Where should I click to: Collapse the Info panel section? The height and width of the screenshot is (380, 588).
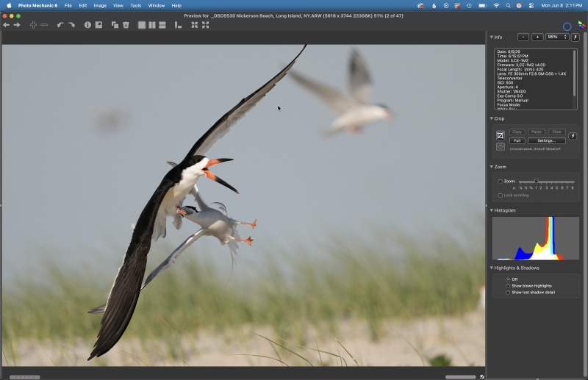(x=491, y=37)
